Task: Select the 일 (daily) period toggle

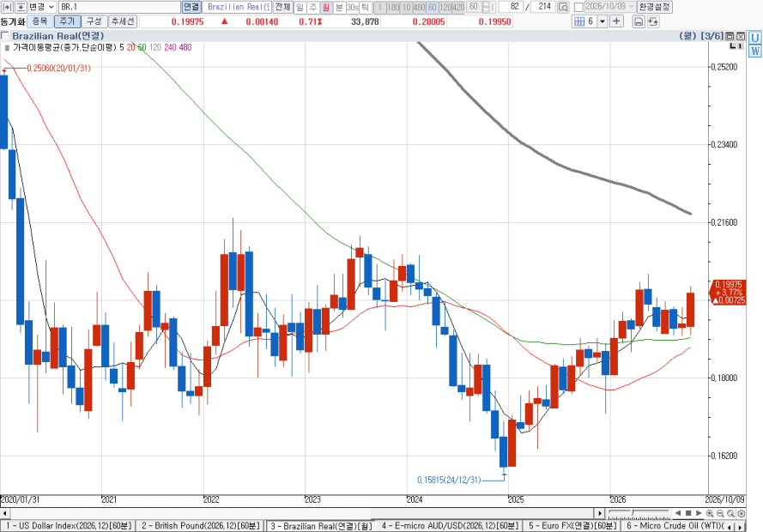Action: (x=300, y=8)
